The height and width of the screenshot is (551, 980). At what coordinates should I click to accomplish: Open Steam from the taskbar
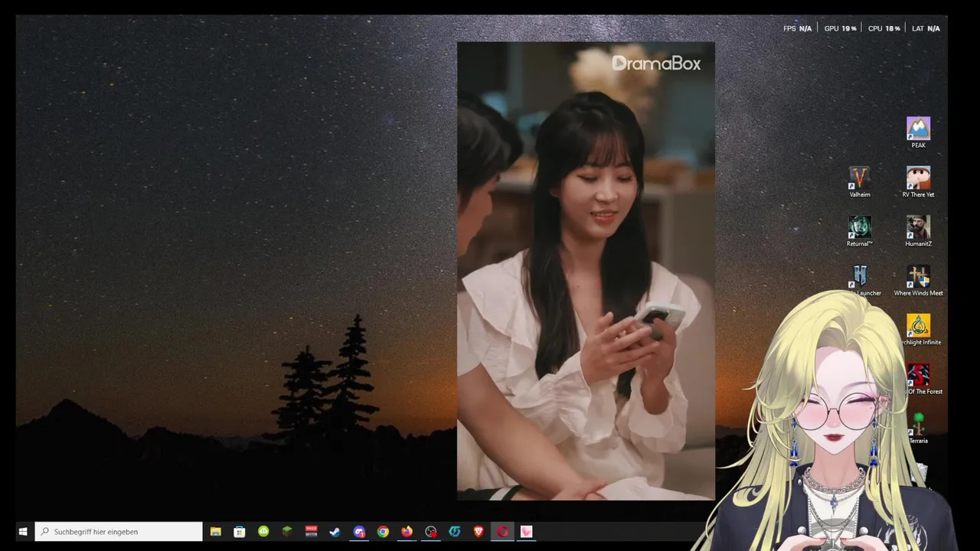(335, 532)
